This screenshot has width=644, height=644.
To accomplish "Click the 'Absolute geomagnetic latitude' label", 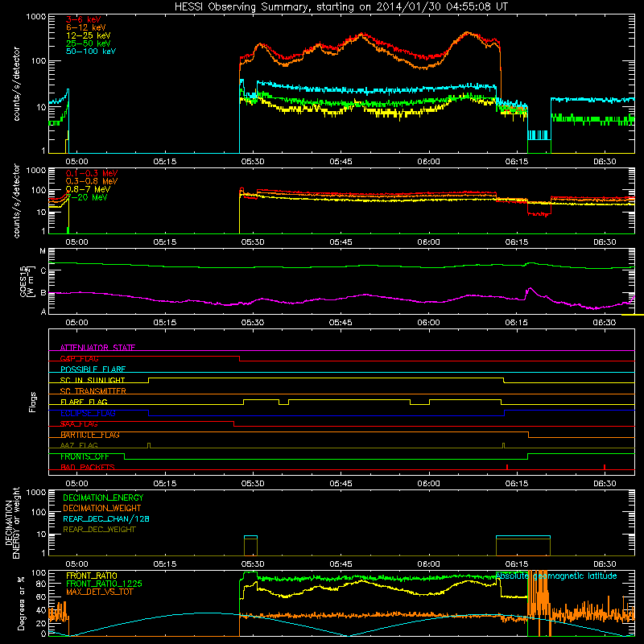I will click(x=556, y=576).
